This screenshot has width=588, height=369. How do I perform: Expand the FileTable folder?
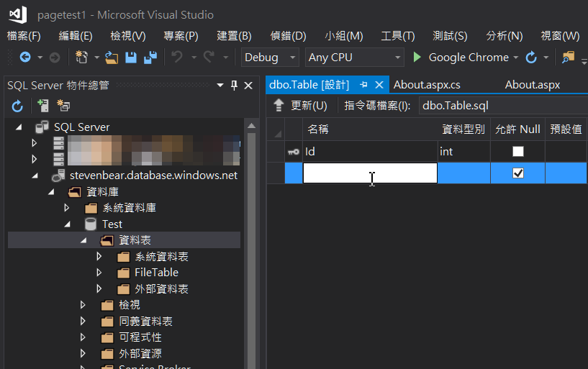(x=99, y=273)
